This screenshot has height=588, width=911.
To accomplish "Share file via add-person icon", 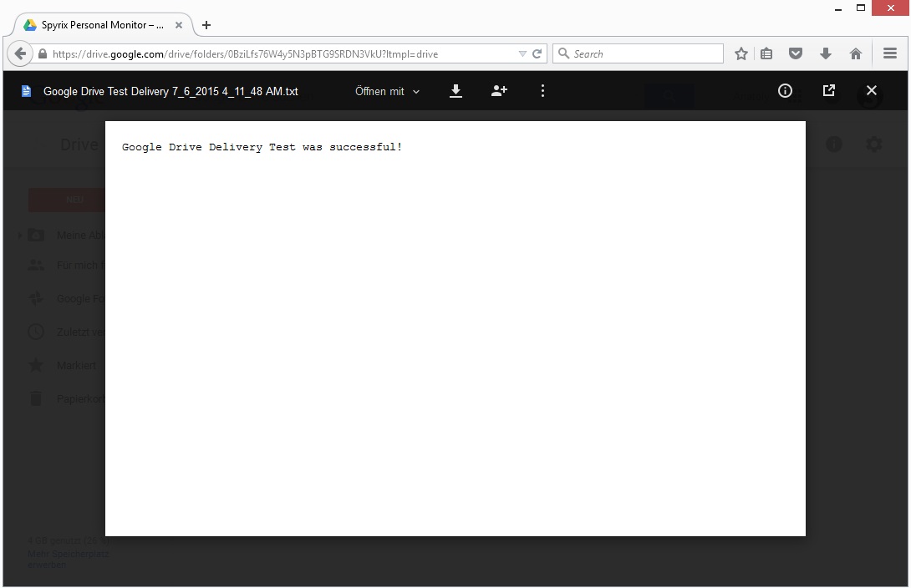I will (x=499, y=90).
